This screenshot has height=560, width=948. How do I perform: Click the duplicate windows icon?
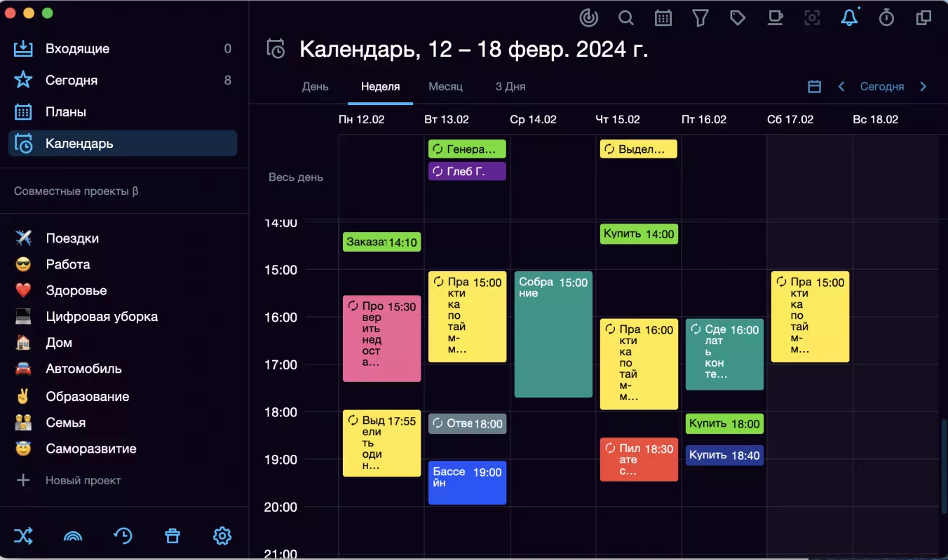tap(924, 18)
